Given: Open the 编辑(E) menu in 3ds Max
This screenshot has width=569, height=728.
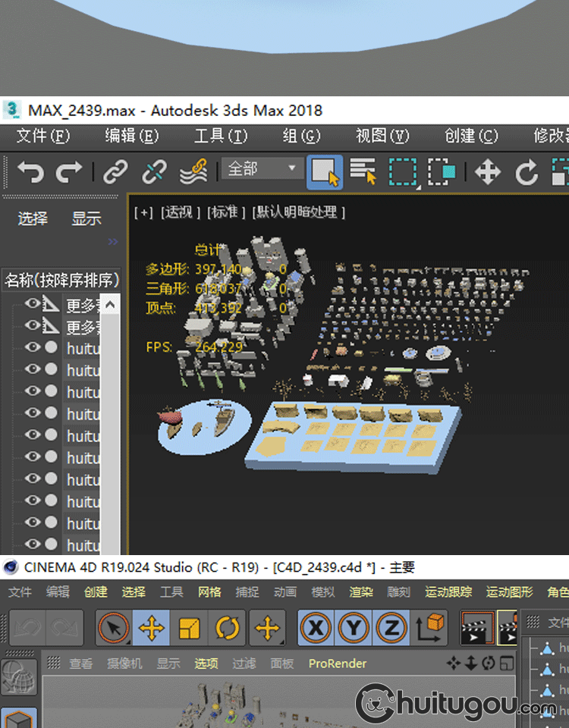Looking at the screenshot, I should 132,136.
